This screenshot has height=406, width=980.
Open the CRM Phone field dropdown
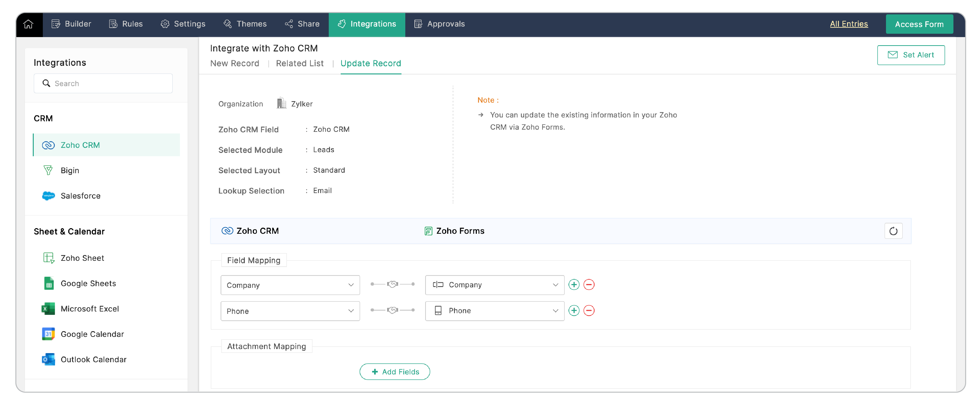tap(290, 311)
